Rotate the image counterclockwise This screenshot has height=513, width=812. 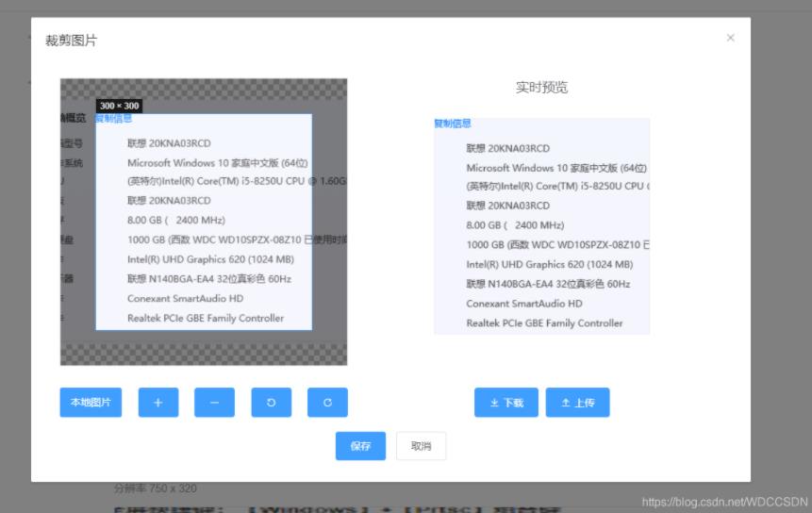point(272,403)
